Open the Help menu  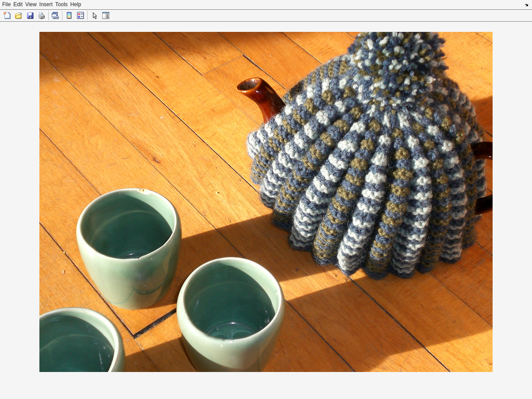pos(76,4)
